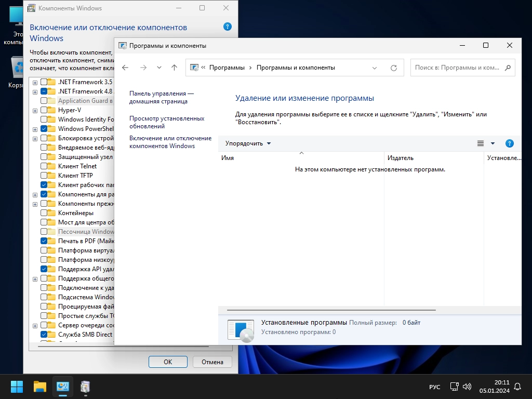Open recent locations chevron near navigation arrows
Image resolution: width=532 pixels, height=399 pixels.
tap(159, 68)
